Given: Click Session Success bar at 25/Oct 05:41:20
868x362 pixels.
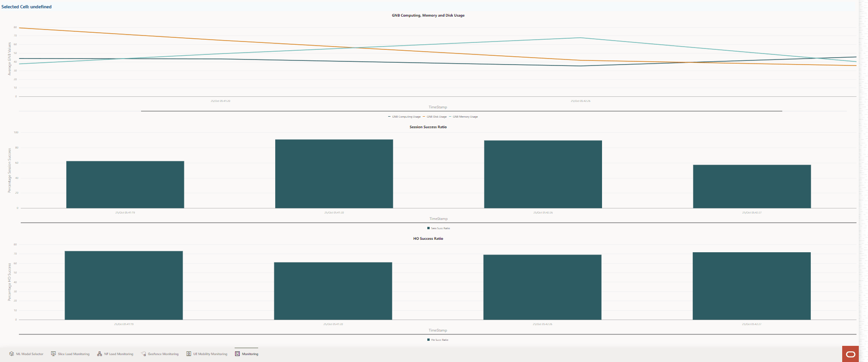Looking at the screenshot, I should tap(334, 174).
